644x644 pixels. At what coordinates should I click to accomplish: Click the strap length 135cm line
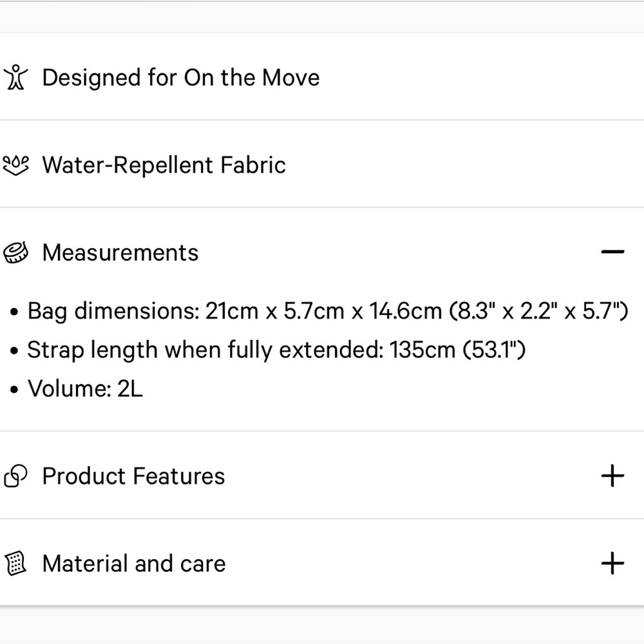click(x=276, y=350)
